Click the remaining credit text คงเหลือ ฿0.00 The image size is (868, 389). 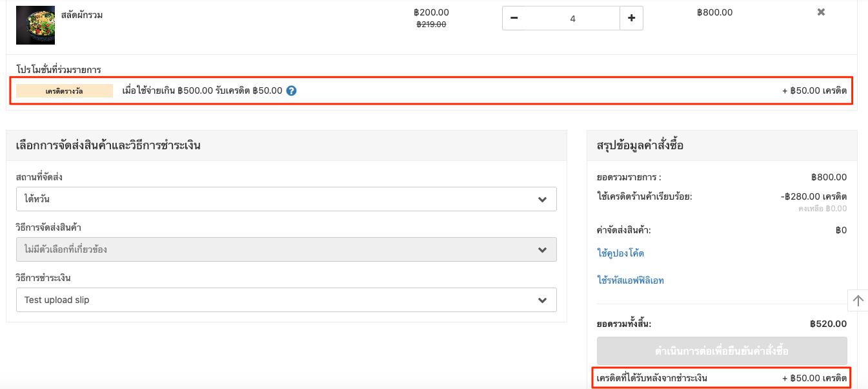[822, 209]
